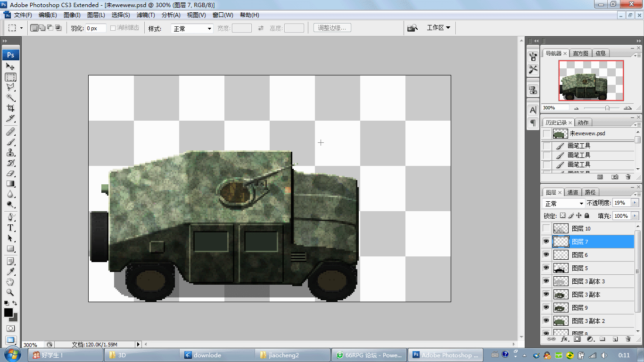The image size is (644, 362).
Task: Enable lock transparent pixels
Action: (562, 215)
